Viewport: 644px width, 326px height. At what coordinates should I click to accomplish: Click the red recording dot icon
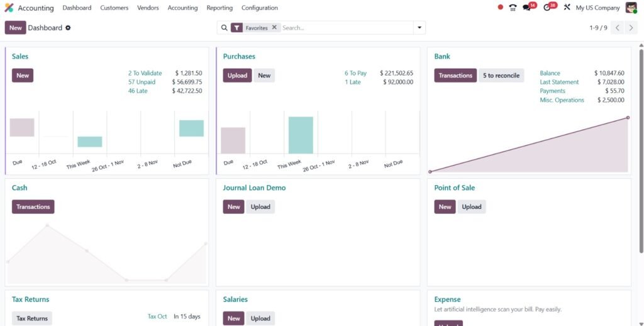501,8
